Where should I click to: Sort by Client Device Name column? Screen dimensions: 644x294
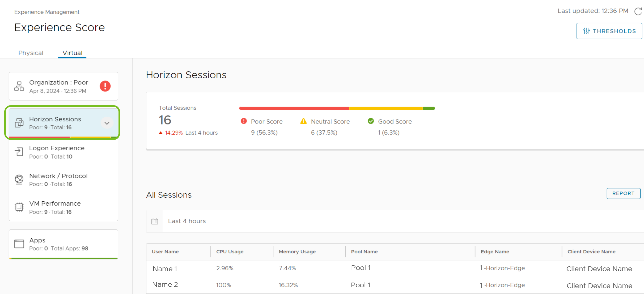(591, 252)
